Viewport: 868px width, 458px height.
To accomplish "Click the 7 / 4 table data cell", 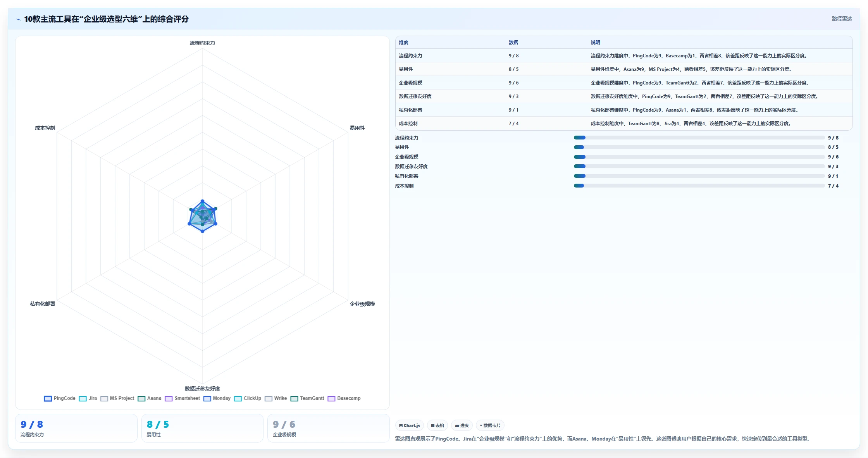I will pos(513,124).
